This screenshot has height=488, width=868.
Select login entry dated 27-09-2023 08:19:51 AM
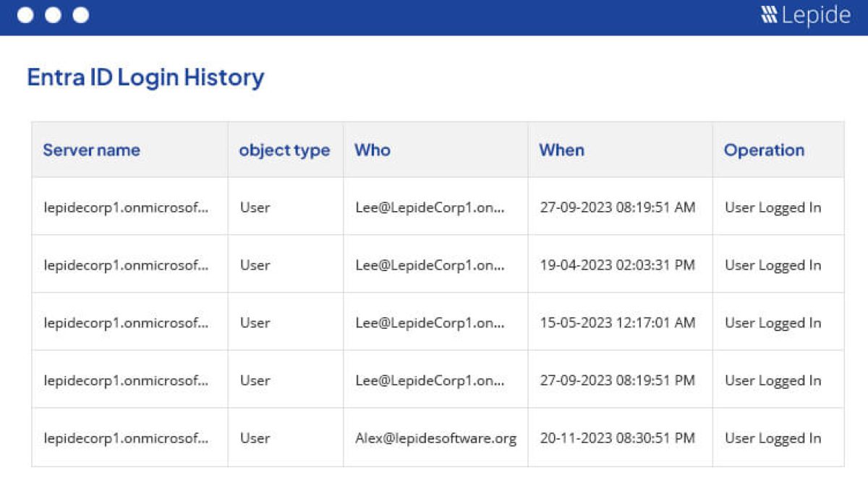pos(617,207)
